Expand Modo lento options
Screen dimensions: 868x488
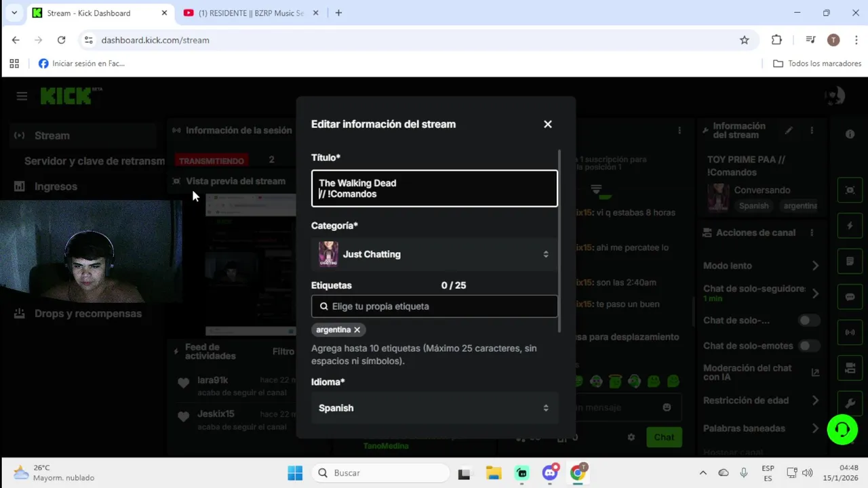click(816, 266)
